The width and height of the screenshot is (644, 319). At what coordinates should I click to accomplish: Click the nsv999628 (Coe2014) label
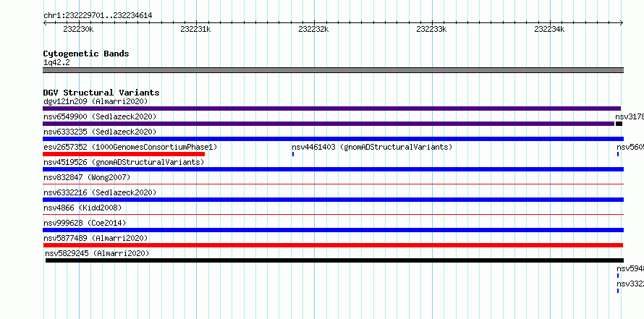85,223
